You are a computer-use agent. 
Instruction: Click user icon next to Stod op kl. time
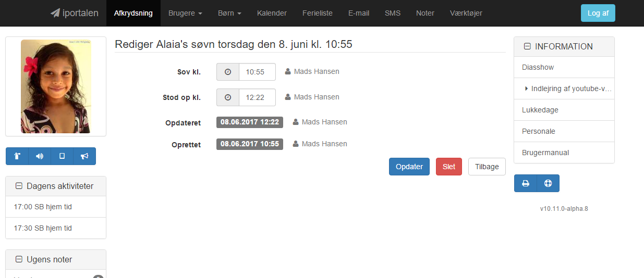click(x=288, y=97)
